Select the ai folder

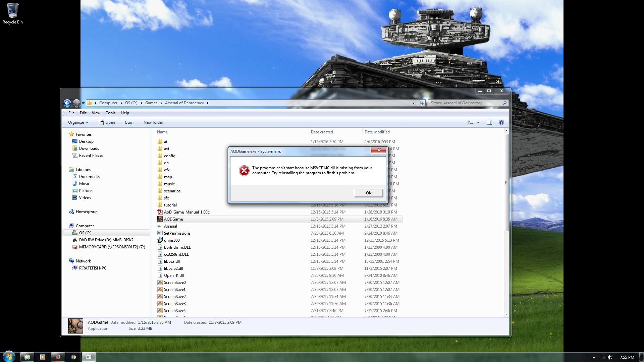[165, 142]
